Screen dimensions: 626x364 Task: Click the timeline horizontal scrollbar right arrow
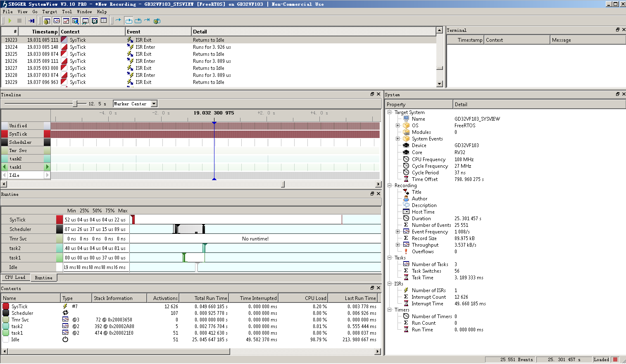click(378, 184)
